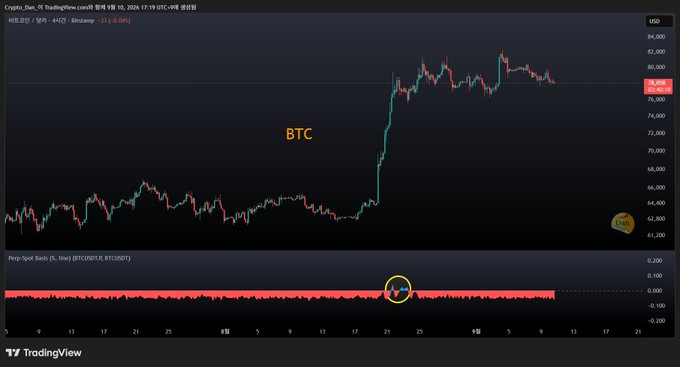The width and height of the screenshot is (680, 367).
Task: Click the 64,400 price axis label
Action: pos(656,203)
